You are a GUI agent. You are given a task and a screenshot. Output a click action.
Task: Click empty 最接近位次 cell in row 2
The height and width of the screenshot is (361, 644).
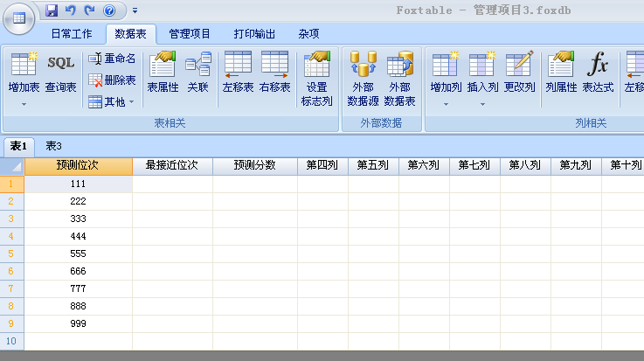172,201
